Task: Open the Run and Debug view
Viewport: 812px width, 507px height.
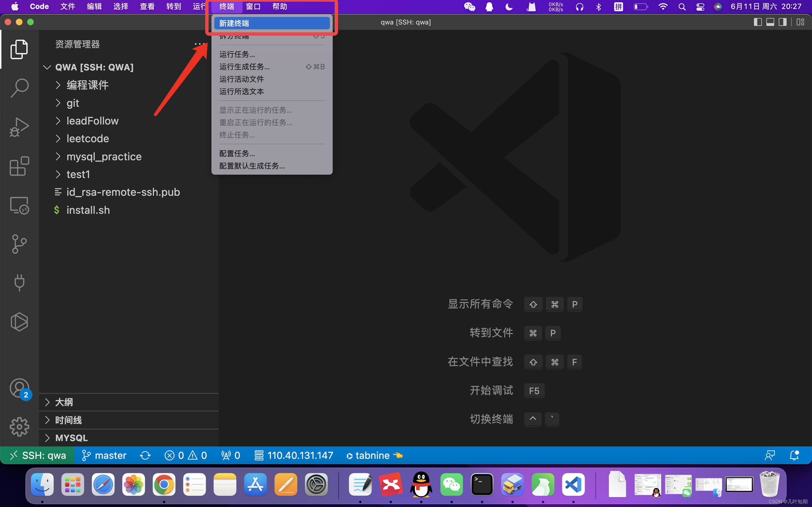Action: click(x=19, y=127)
